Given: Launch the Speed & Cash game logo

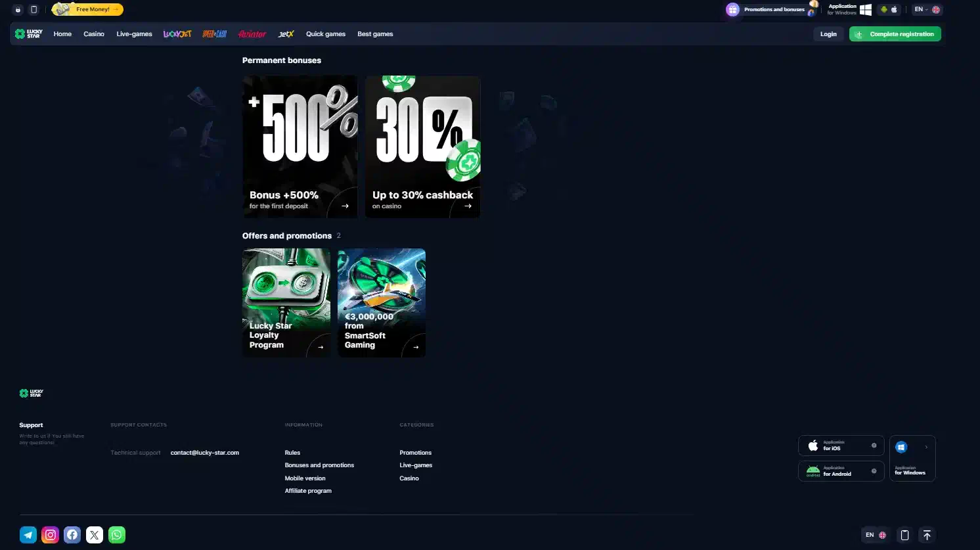Looking at the screenshot, I should click(x=215, y=34).
